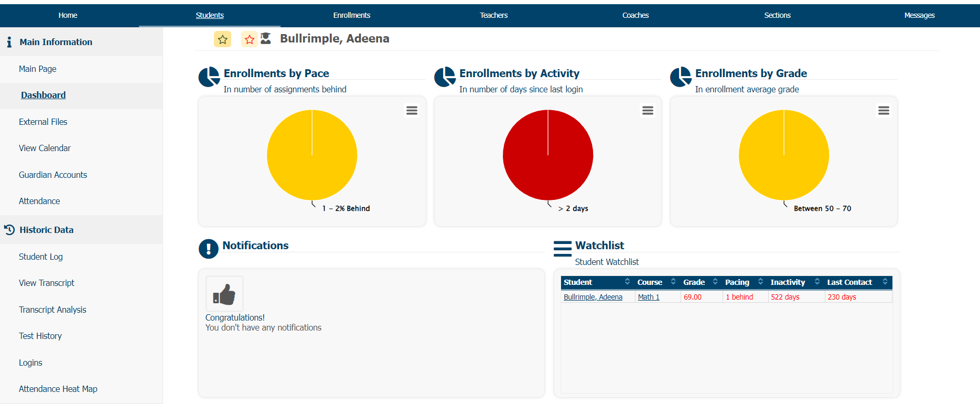Click the red star icon
Viewport: 980px width, 404px height.
(x=250, y=39)
